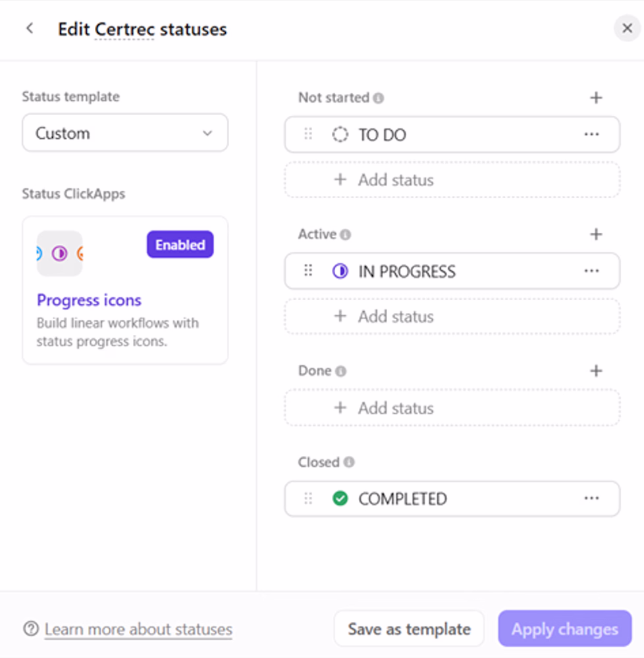The image size is (644, 658).
Task: Click the plus icon next to Not started
Action: (596, 98)
